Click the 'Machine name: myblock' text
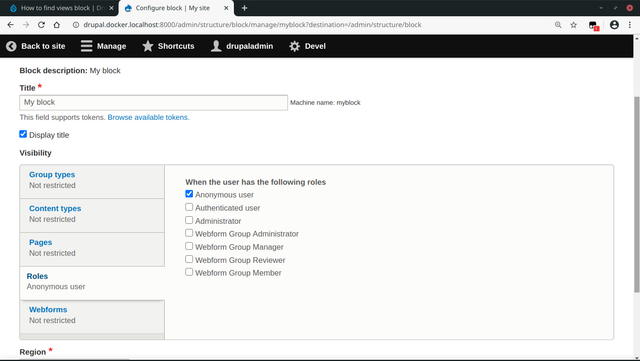Image resolution: width=640 pixels, height=361 pixels. pyautogui.click(x=325, y=103)
